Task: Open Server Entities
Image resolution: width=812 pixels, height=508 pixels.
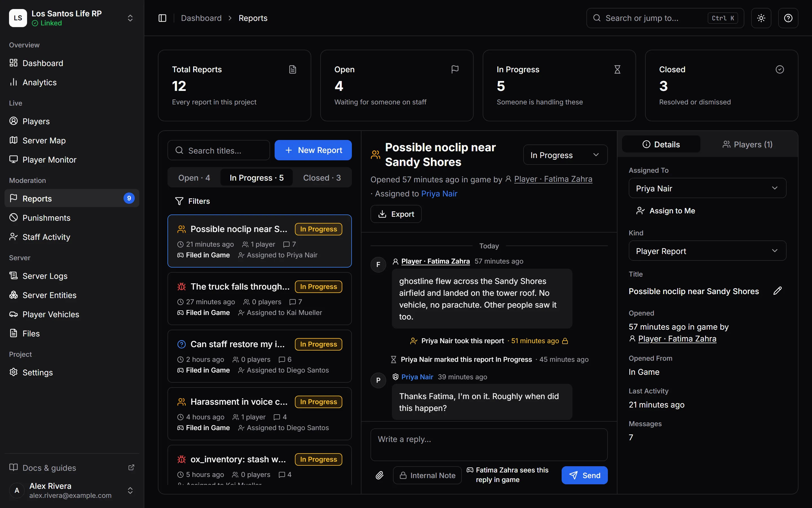Action: pos(72,295)
